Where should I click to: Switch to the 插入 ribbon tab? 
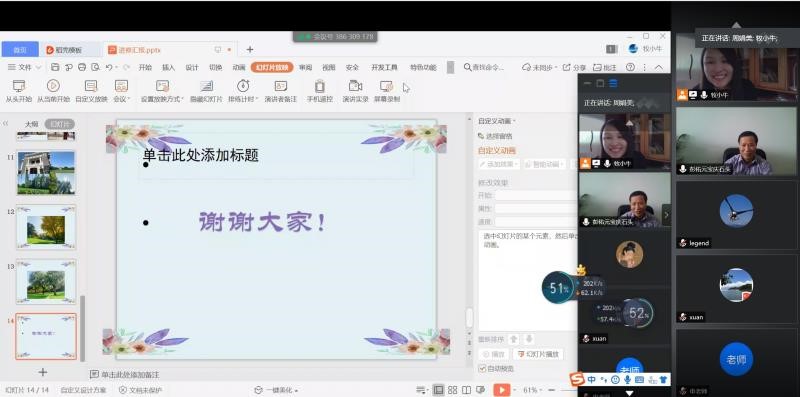click(168, 67)
